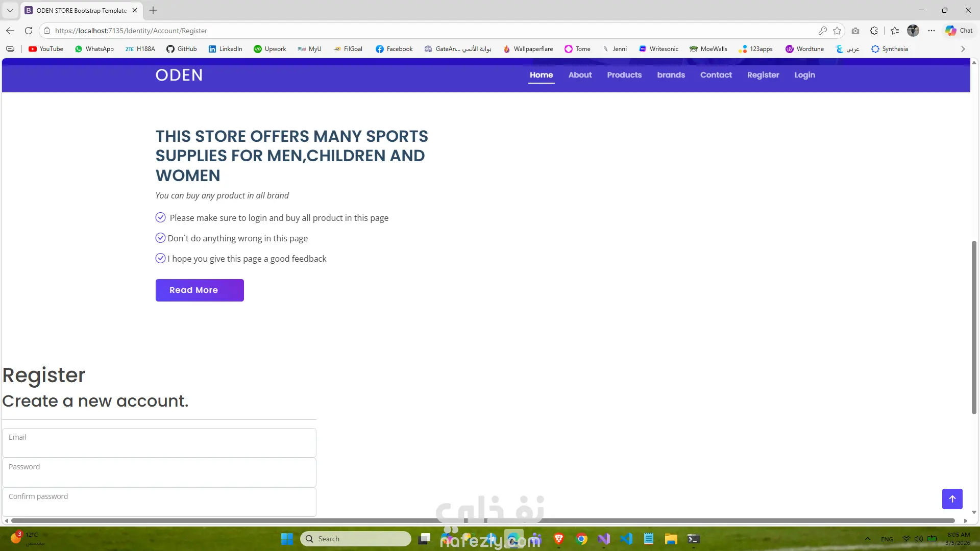980x551 pixels.
Task: Show hidden system tray icons
Action: coord(867,539)
